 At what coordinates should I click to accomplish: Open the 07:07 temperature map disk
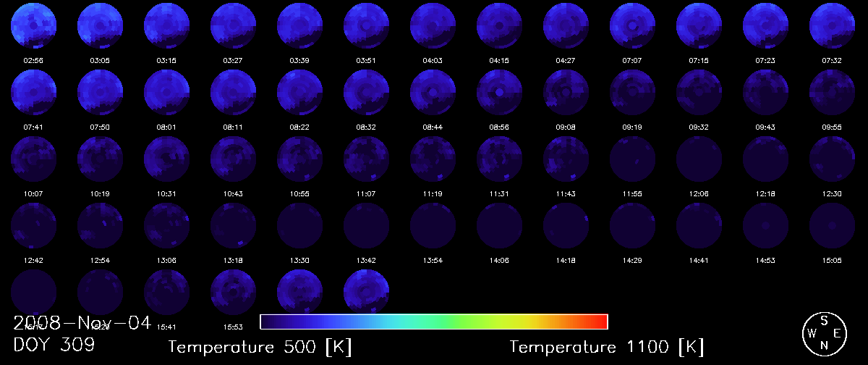click(632, 25)
